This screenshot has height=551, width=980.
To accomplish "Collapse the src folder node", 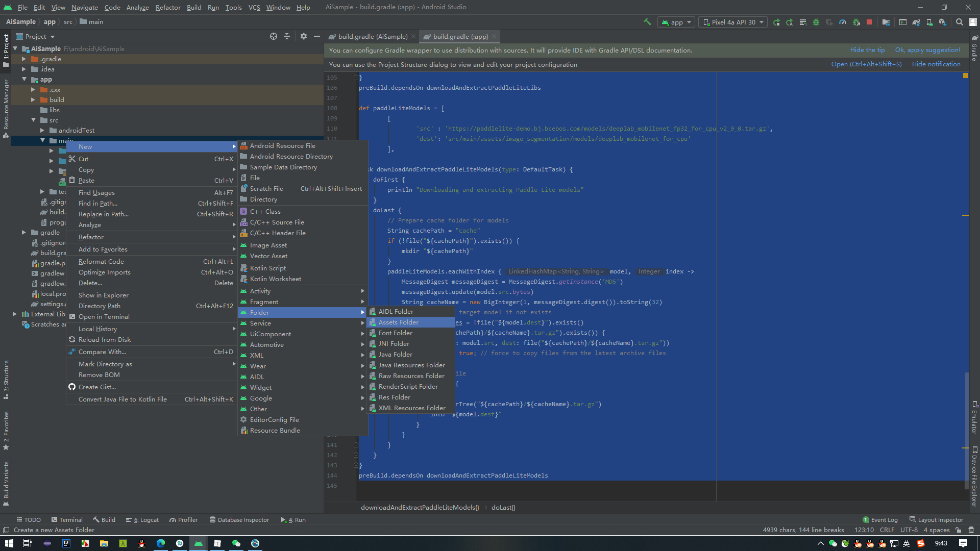I will tap(33, 120).
